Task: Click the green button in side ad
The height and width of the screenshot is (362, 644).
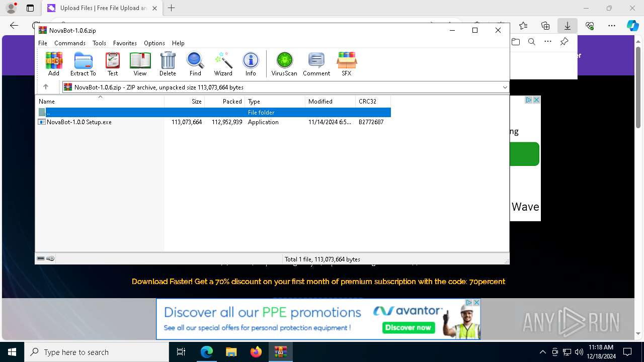Action: pyautogui.click(x=525, y=154)
